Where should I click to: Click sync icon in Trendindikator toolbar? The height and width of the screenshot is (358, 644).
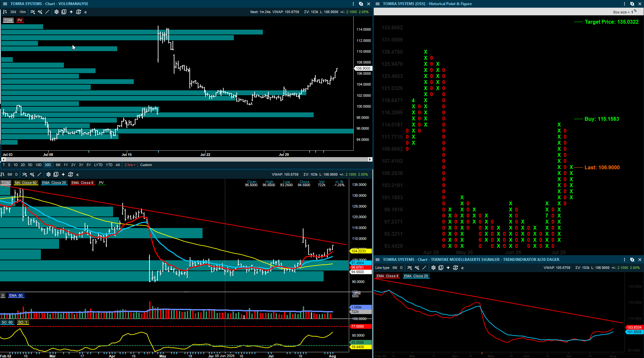456,268
